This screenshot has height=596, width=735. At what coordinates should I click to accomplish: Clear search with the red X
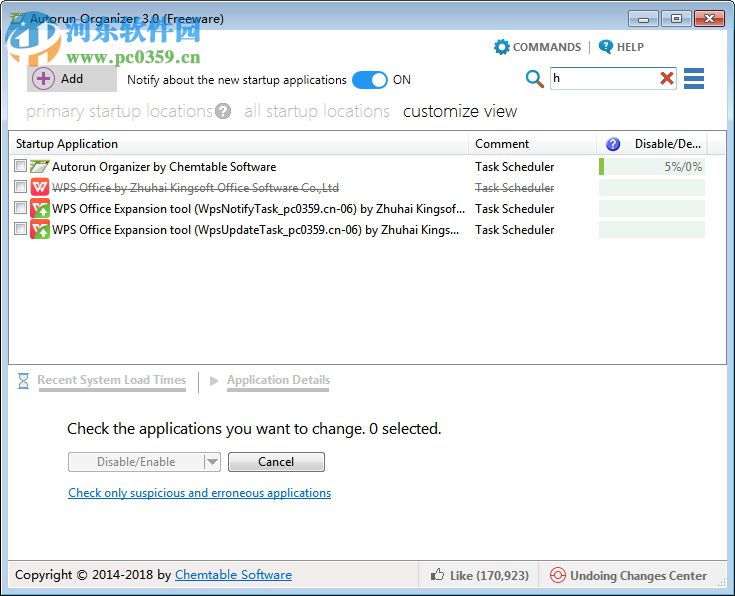tap(667, 78)
